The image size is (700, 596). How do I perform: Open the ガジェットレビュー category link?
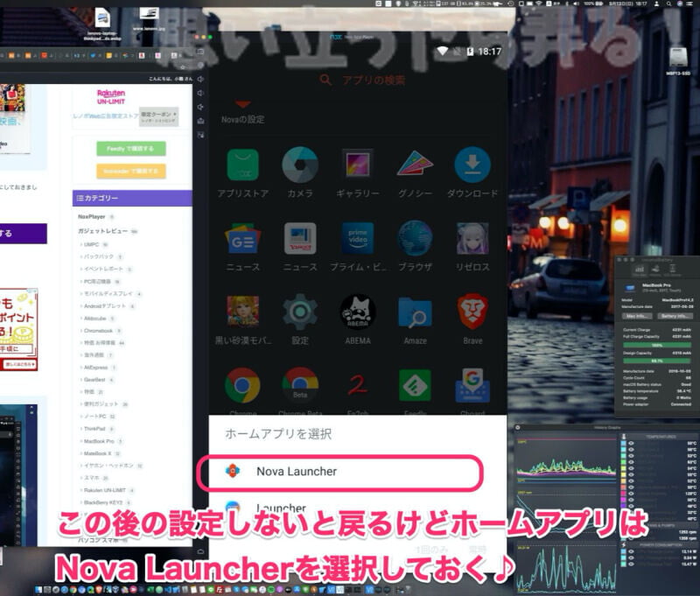(x=102, y=231)
